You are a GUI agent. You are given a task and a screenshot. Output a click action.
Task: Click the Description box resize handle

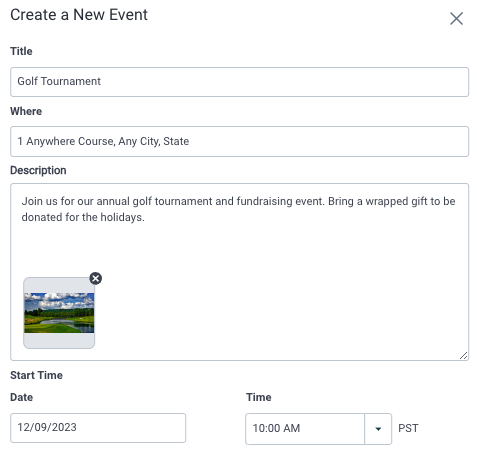pyautogui.click(x=463, y=355)
